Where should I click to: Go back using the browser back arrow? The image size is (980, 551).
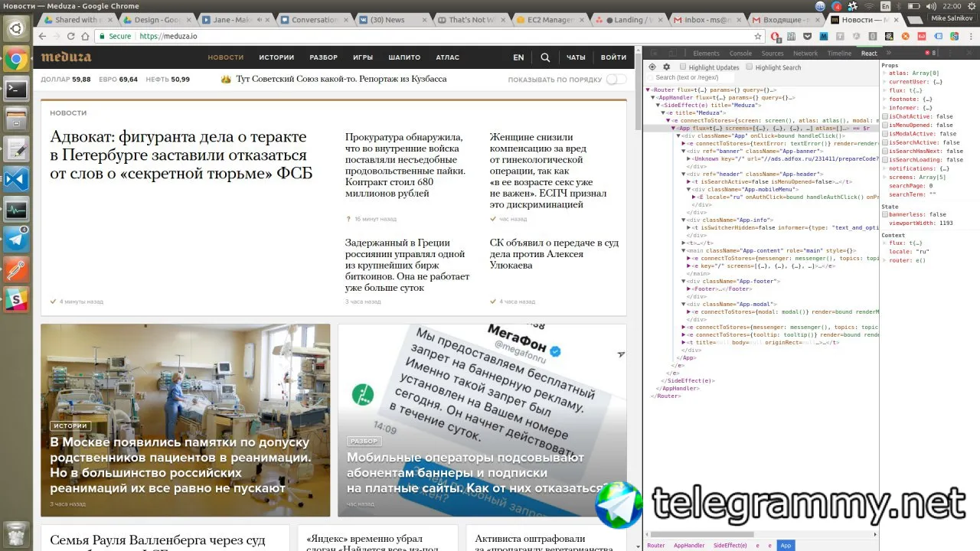(x=43, y=36)
